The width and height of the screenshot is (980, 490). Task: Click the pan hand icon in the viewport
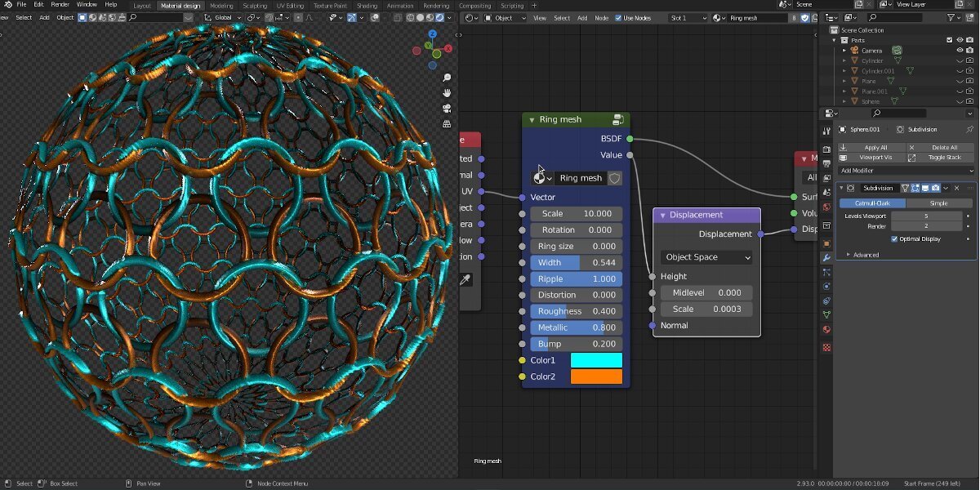coord(447,93)
